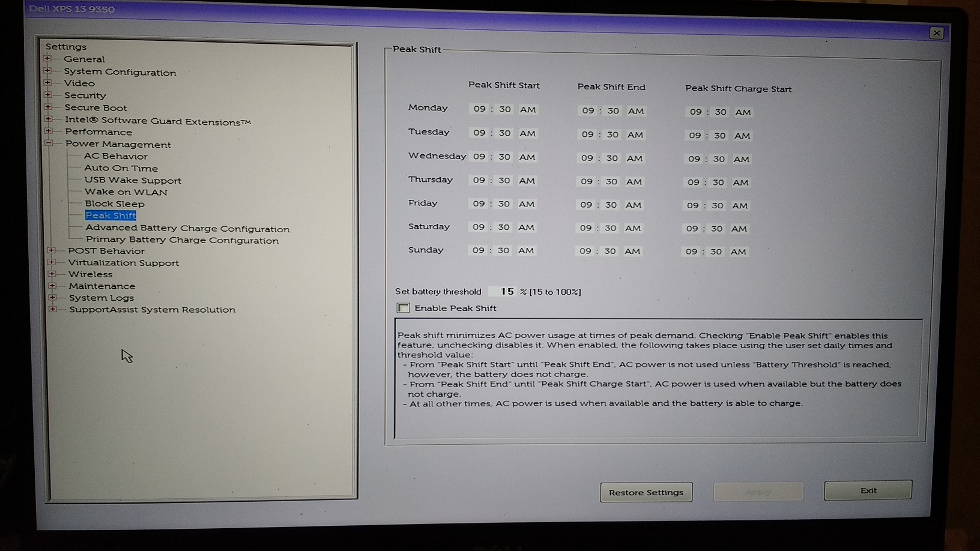Expand the Security settings node
The height and width of the screenshot is (551, 980).
coord(48,95)
